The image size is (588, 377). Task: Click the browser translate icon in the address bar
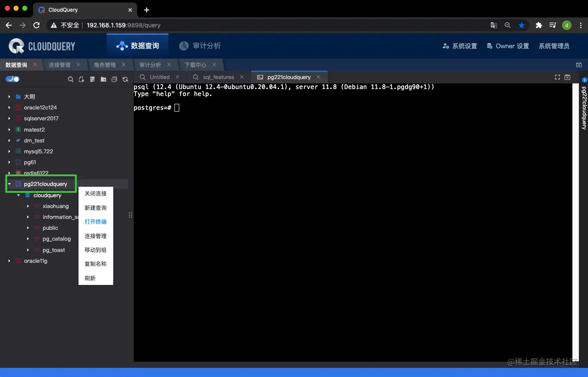point(494,25)
